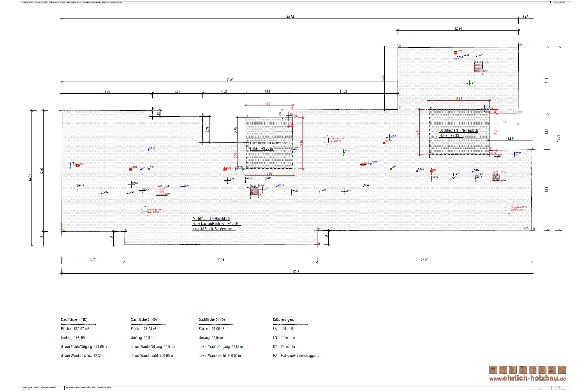Select the HA22 anchor point cross
Image resolution: width=588 pixels, height=392 pixels.
click(345, 191)
